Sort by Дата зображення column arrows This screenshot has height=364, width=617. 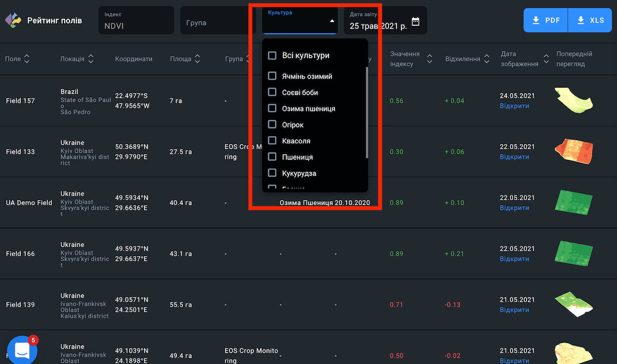tap(546, 59)
